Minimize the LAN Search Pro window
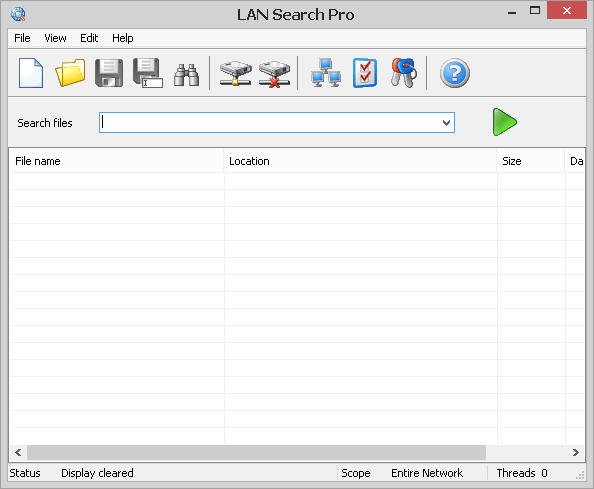This screenshot has width=594, height=489. point(512,13)
